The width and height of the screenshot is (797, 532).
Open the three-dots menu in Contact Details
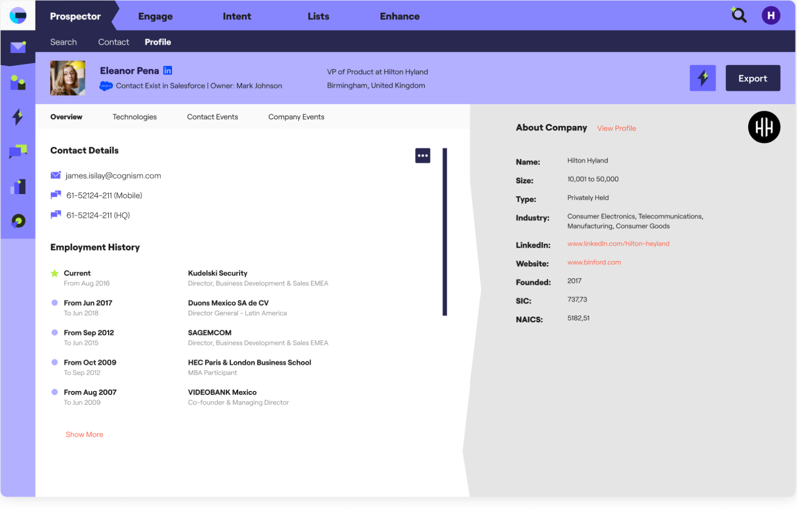[x=423, y=155]
